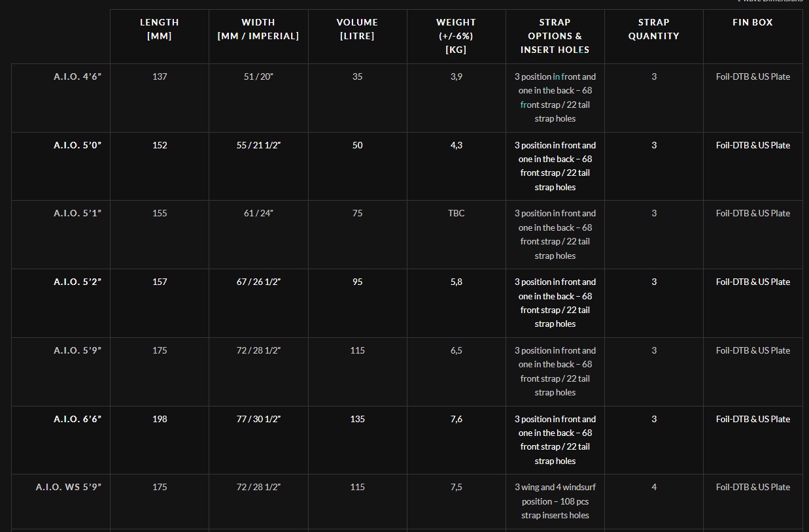Click the WEIGHT (+/-6%) [KG] header
The height and width of the screenshot is (532, 809).
coord(456,36)
